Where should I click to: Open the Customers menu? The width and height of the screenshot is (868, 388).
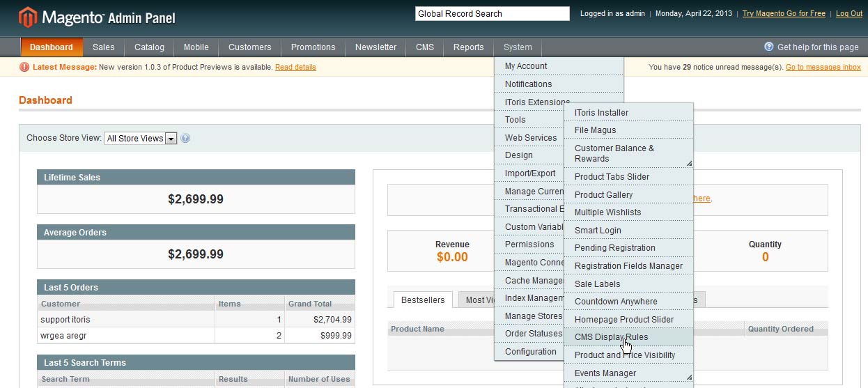(x=250, y=47)
